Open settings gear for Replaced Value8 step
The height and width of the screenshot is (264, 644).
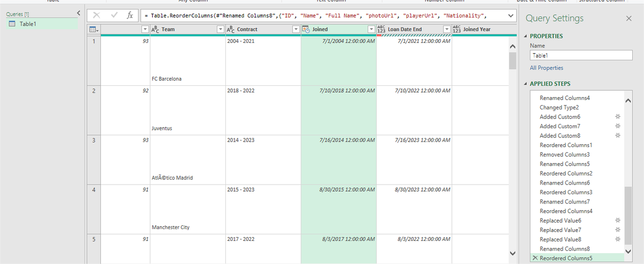tap(617, 239)
